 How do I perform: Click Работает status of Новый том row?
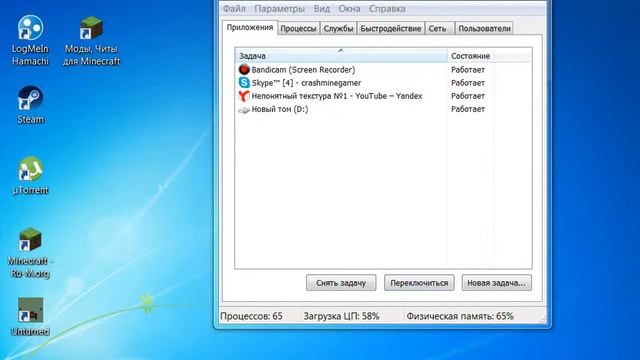pyautogui.click(x=468, y=109)
